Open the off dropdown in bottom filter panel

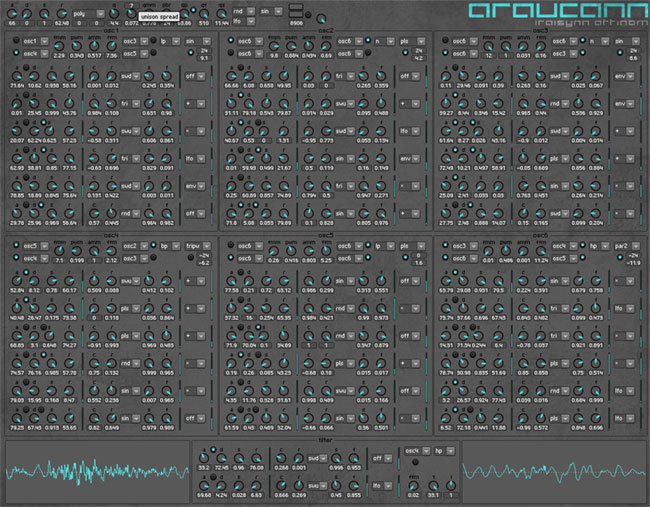(382, 458)
